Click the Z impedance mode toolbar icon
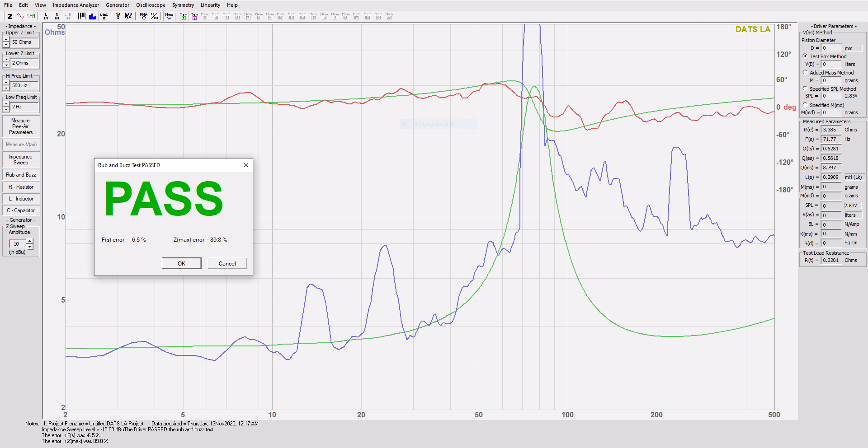The height and width of the screenshot is (448, 868). pos(9,16)
